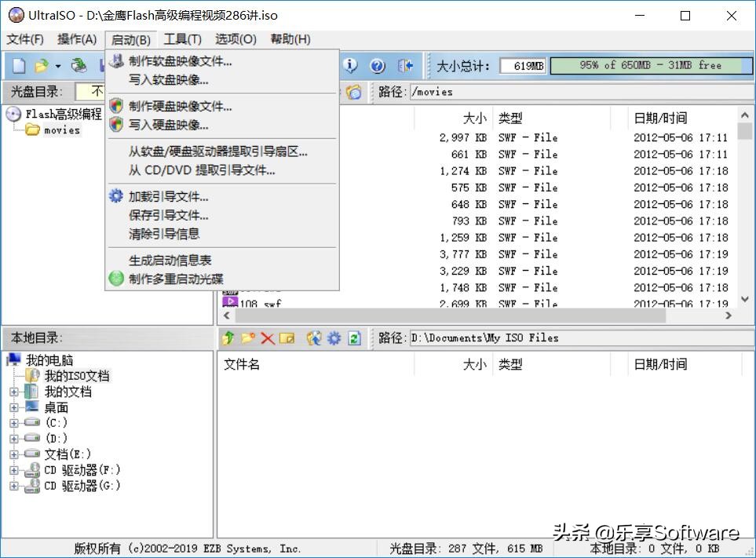The height and width of the screenshot is (558, 756).
Task: Open the 工具(T) menu
Action: click(184, 39)
